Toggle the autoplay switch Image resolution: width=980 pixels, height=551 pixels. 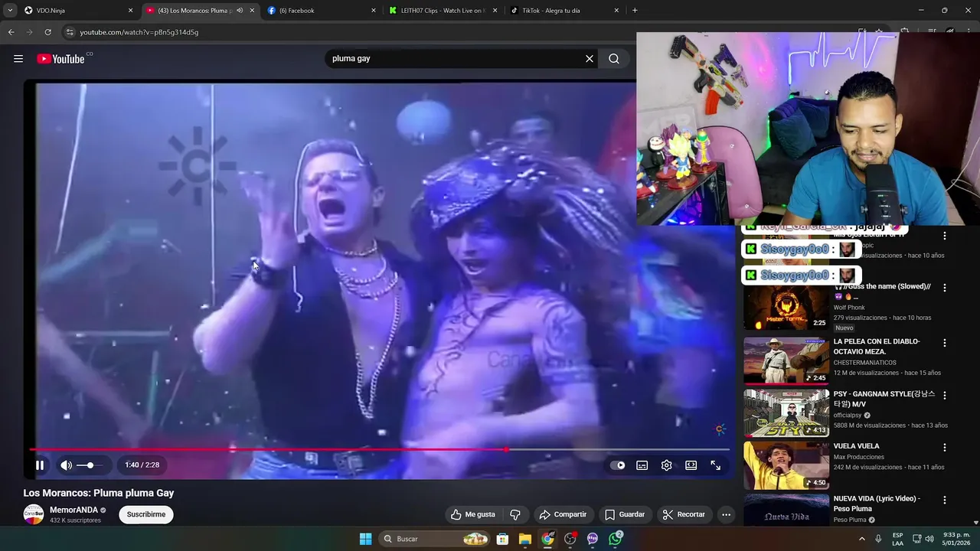pyautogui.click(x=618, y=465)
